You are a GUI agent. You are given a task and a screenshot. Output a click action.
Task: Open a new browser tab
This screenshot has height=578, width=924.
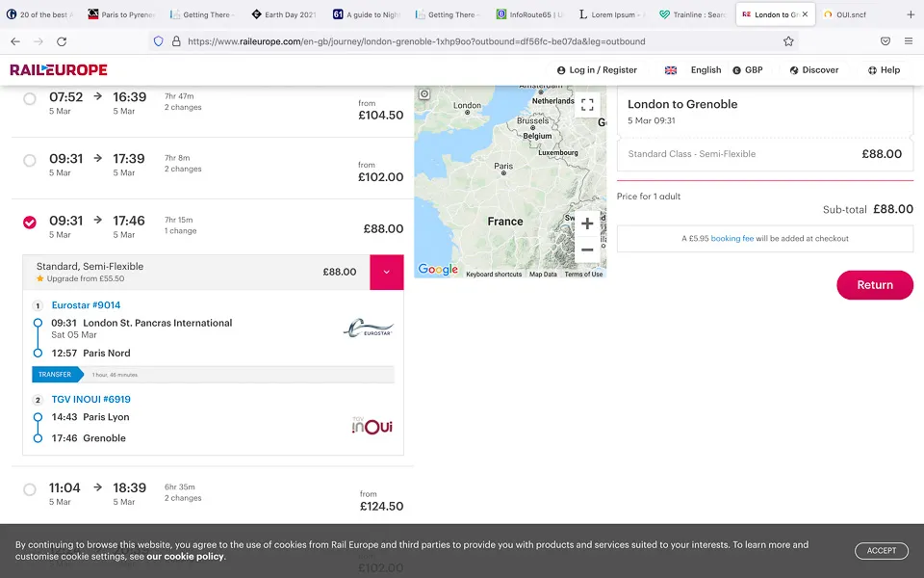coord(911,14)
